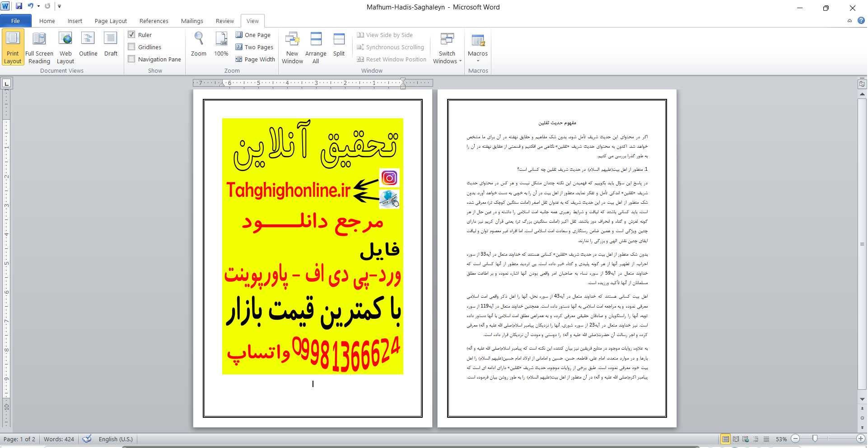Click the zoom slider handle
The image size is (868, 448).
(x=815, y=439)
